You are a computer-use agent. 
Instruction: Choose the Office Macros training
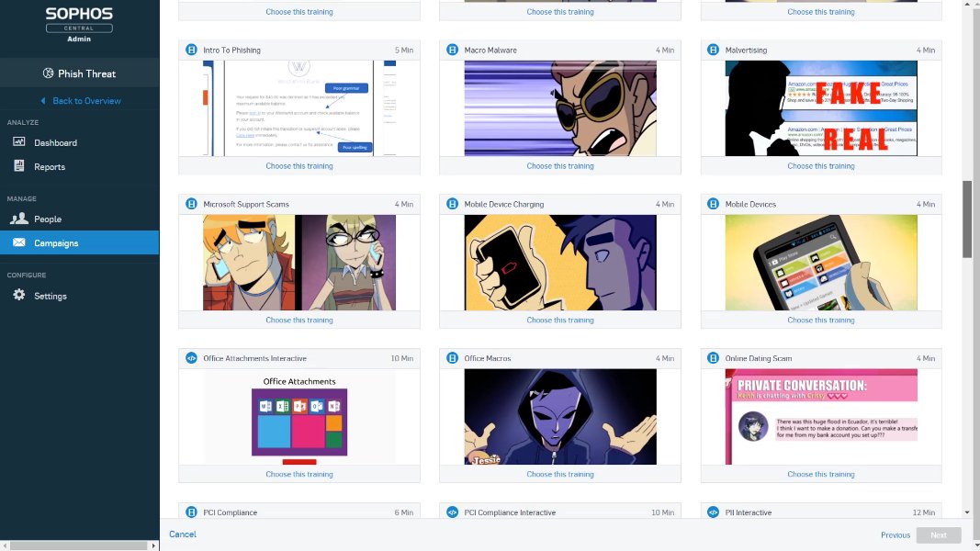pyautogui.click(x=560, y=474)
